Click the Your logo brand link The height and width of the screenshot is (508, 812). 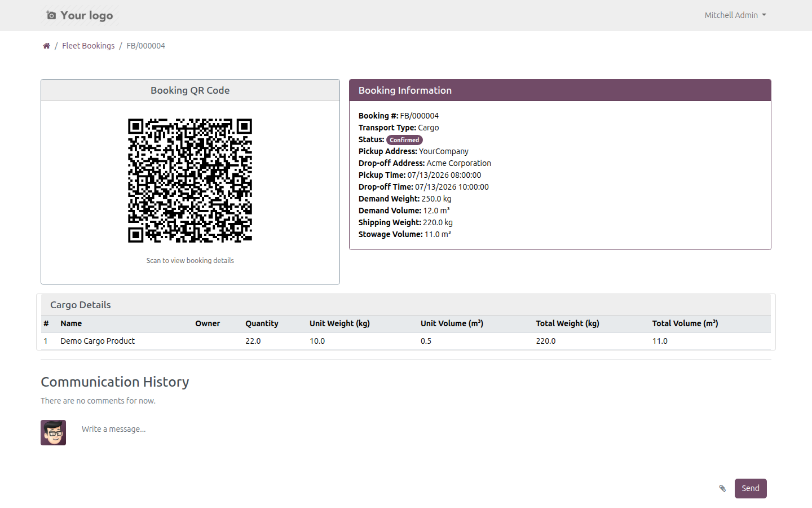tap(80, 15)
